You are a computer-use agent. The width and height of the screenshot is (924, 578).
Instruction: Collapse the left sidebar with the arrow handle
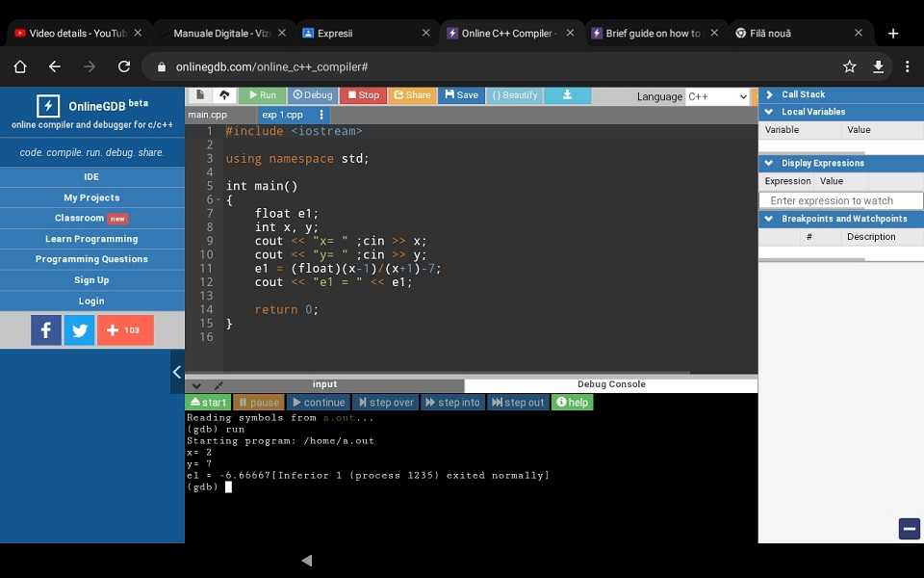(177, 372)
